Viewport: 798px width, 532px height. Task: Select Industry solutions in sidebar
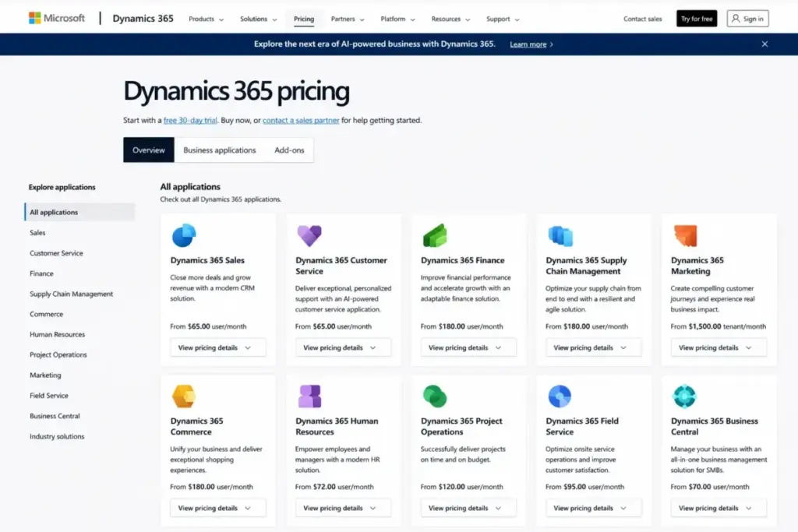click(x=57, y=436)
